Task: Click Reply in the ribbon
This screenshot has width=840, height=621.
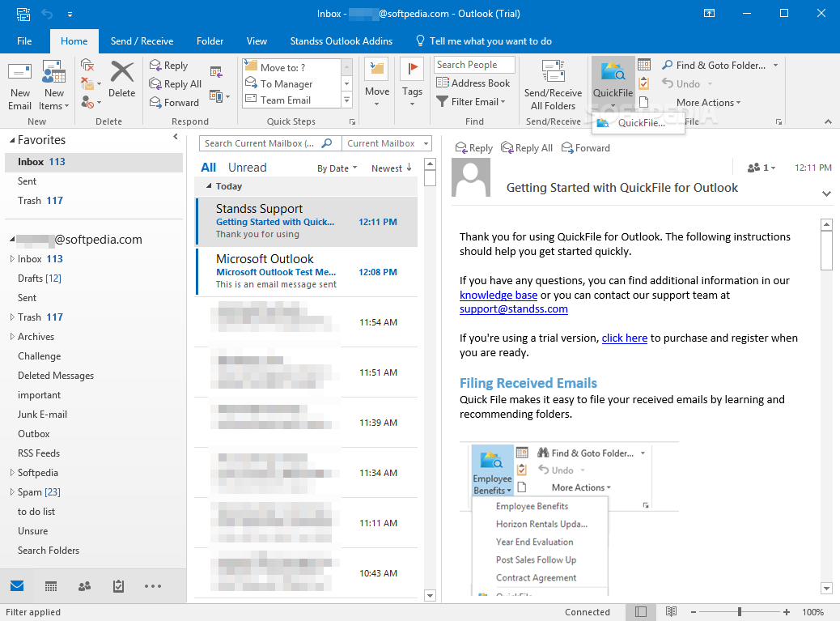Action: pyautogui.click(x=169, y=66)
